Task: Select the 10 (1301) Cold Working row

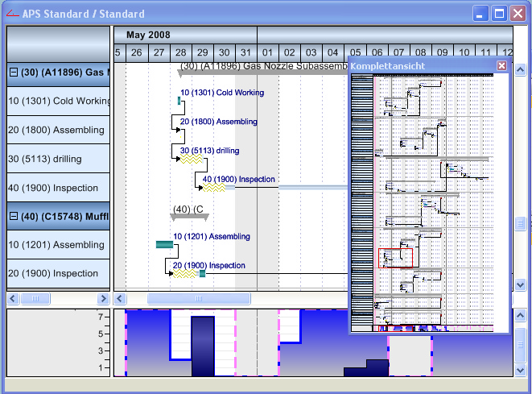Action: 58,101
